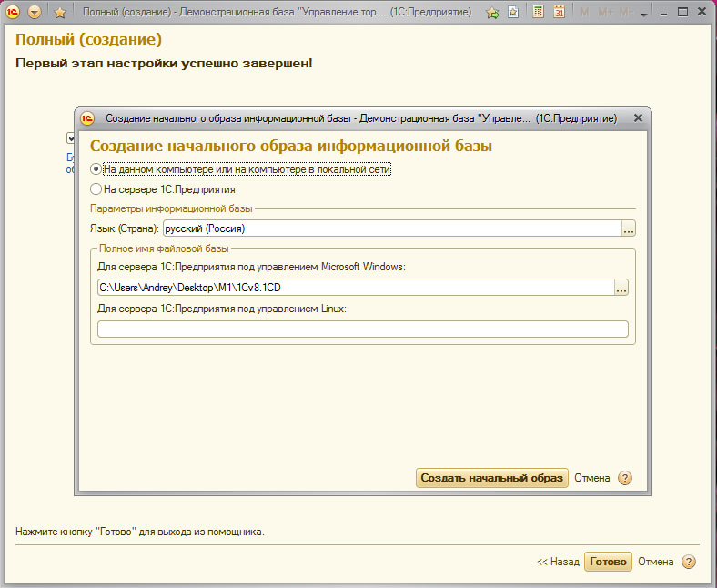Select 'На данном компьютере или в локальной сети' option

240,169
